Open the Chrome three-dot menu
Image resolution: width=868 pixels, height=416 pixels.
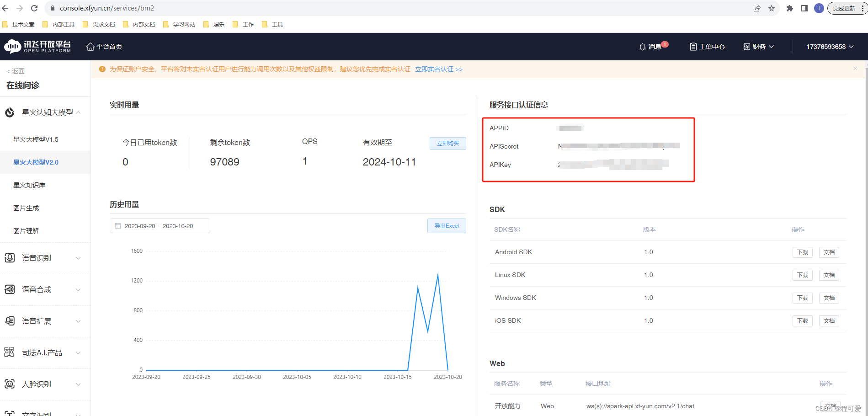(863, 8)
